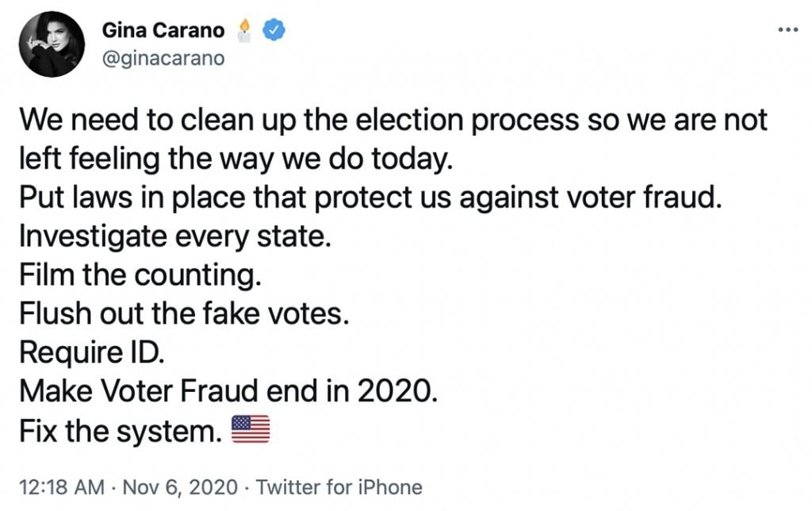
Task: Click the "Flush out the fake votes." line
Action: [184, 313]
